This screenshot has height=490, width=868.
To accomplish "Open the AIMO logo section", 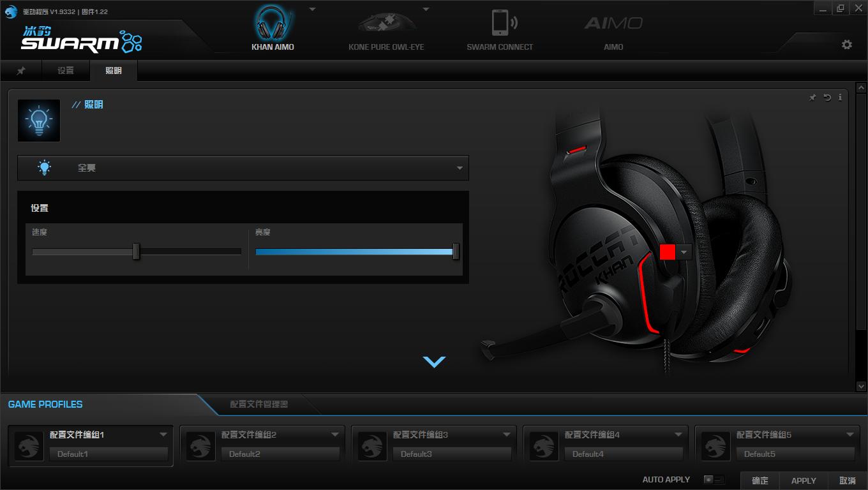I will (613, 24).
